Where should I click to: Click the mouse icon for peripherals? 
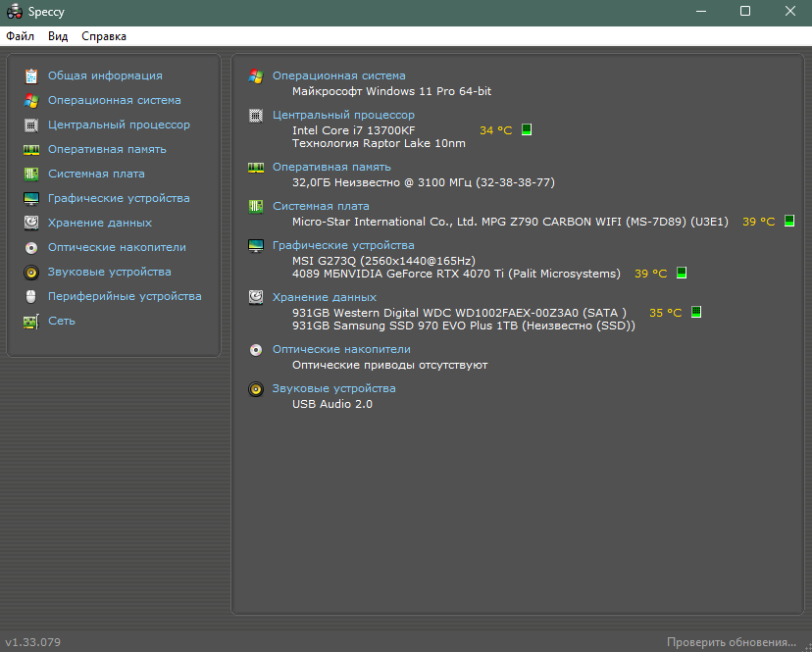click(31, 296)
